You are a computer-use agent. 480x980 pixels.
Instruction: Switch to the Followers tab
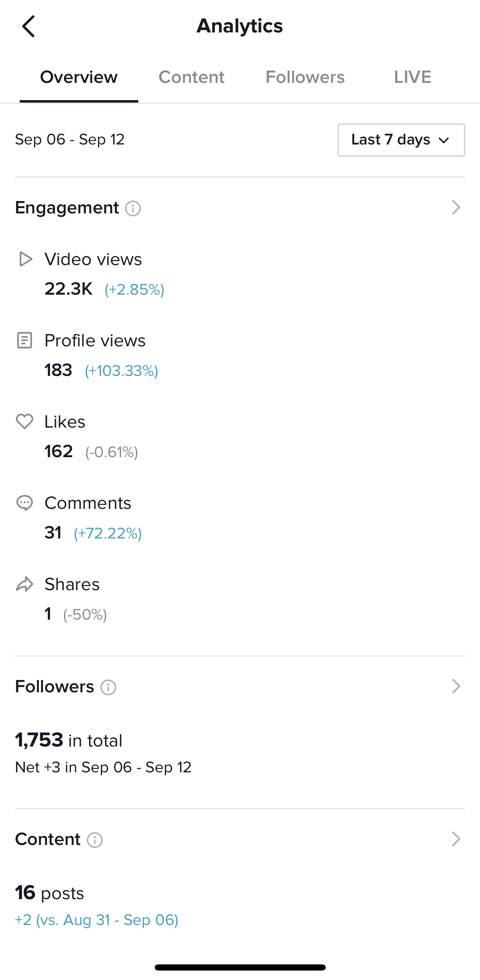pos(305,77)
